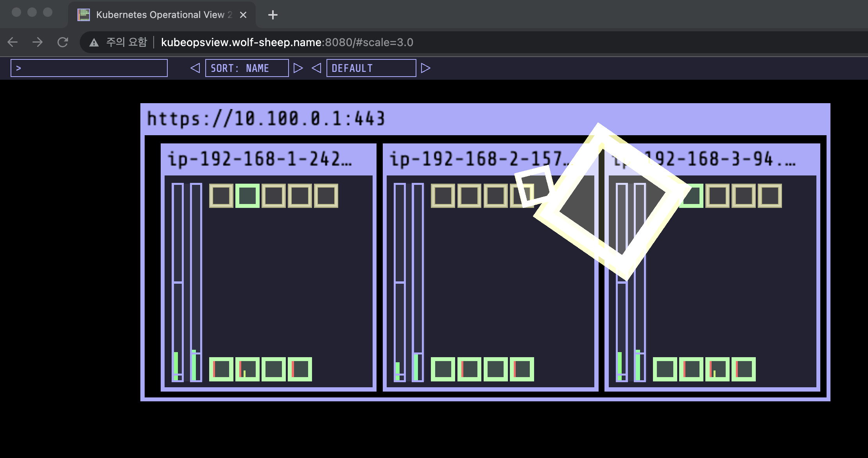The image size is (868, 458).
Task: Click the security warning triangle icon
Action: click(94, 42)
